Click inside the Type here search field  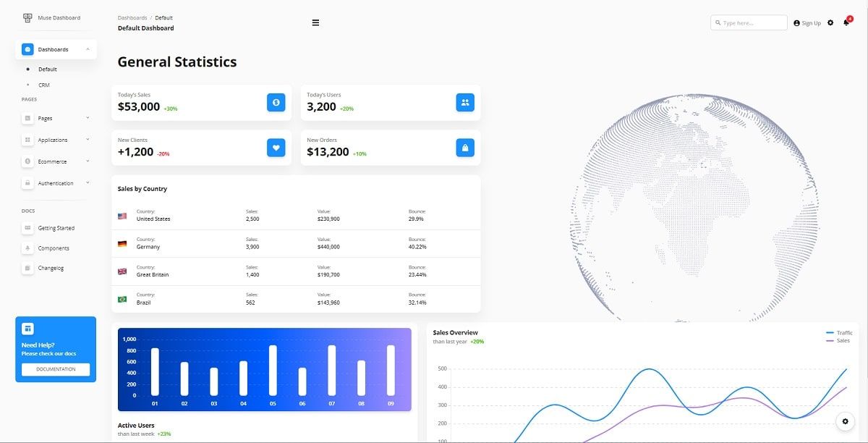749,22
